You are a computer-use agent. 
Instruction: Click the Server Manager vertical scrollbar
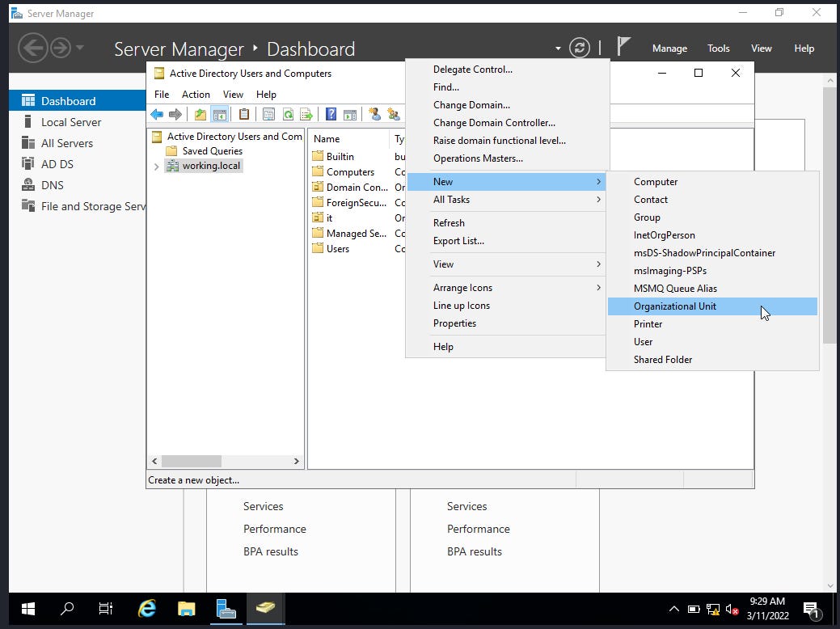click(x=829, y=214)
